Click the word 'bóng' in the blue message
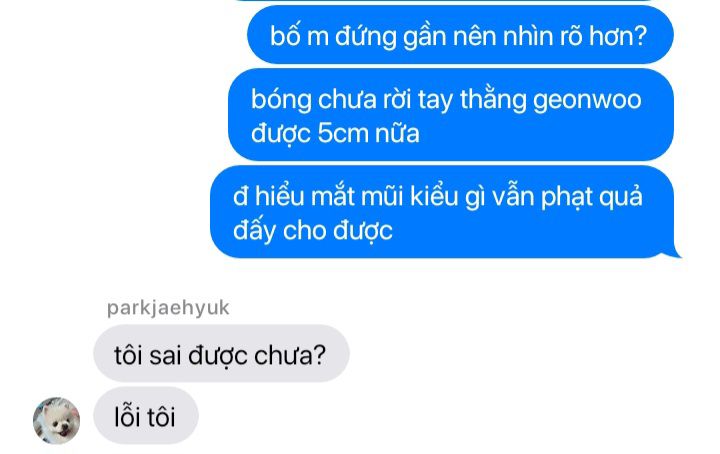The height and width of the screenshot is (454, 720). [281, 100]
